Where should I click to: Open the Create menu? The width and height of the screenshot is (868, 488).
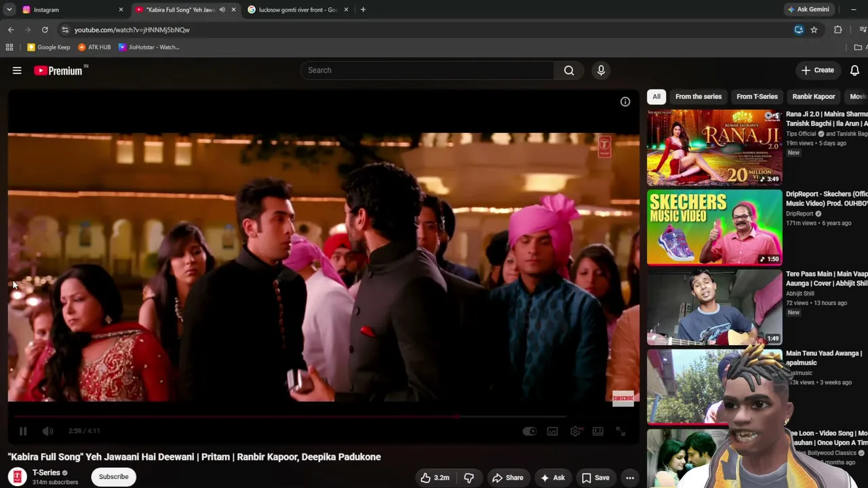[817, 70]
